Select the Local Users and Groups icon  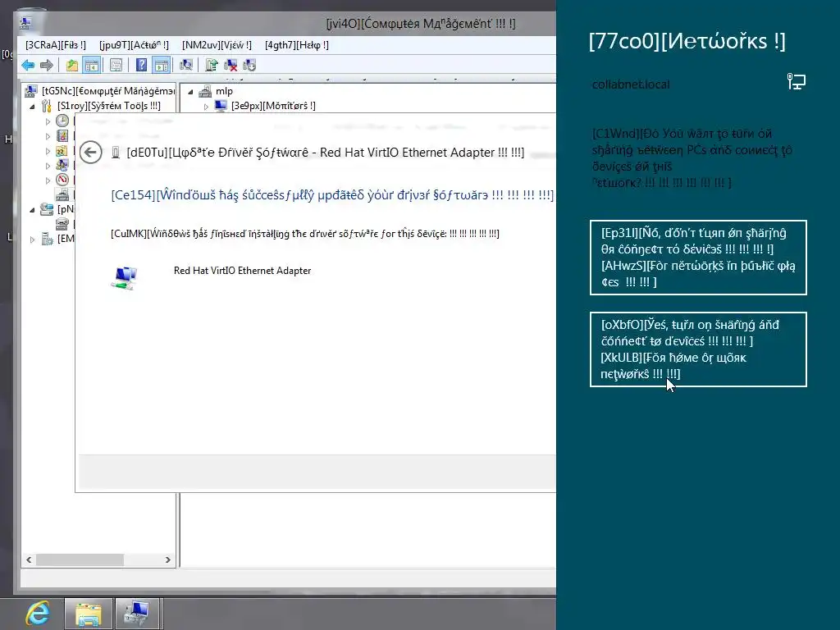[x=62, y=165]
